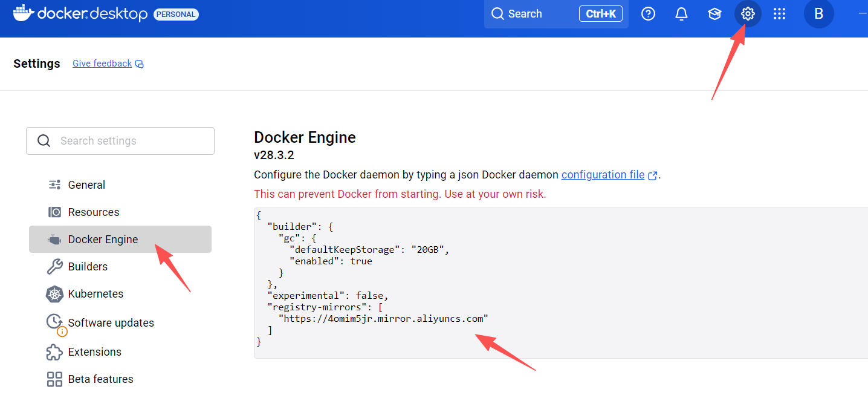Open the configuration file documentation link
Screen dimensions: 868x395
click(x=603, y=175)
